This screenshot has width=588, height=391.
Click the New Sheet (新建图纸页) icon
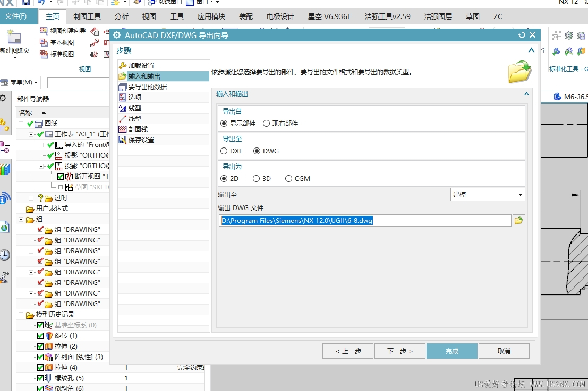click(x=14, y=37)
